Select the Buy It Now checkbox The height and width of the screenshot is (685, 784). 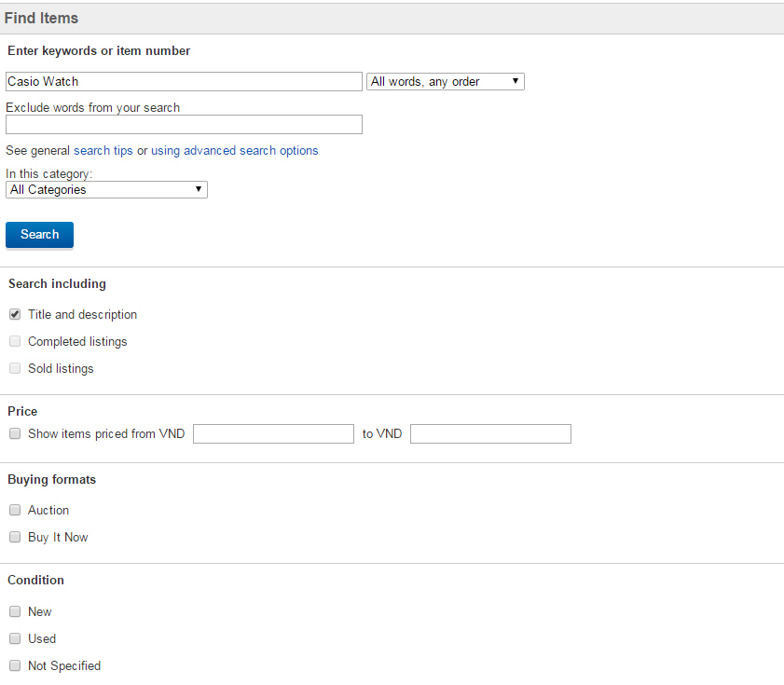pos(15,537)
